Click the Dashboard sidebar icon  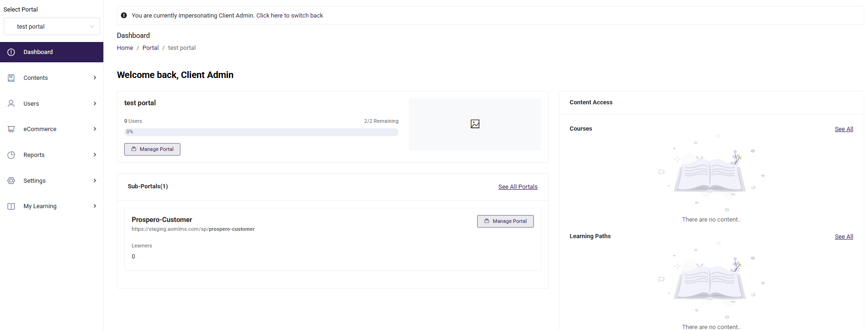tap(11, 52)
